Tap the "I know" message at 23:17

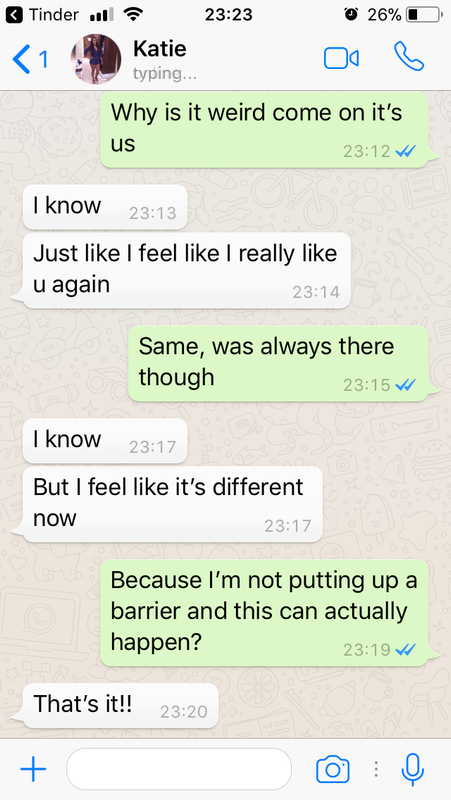pyautogui.click(x=105, y=441)
